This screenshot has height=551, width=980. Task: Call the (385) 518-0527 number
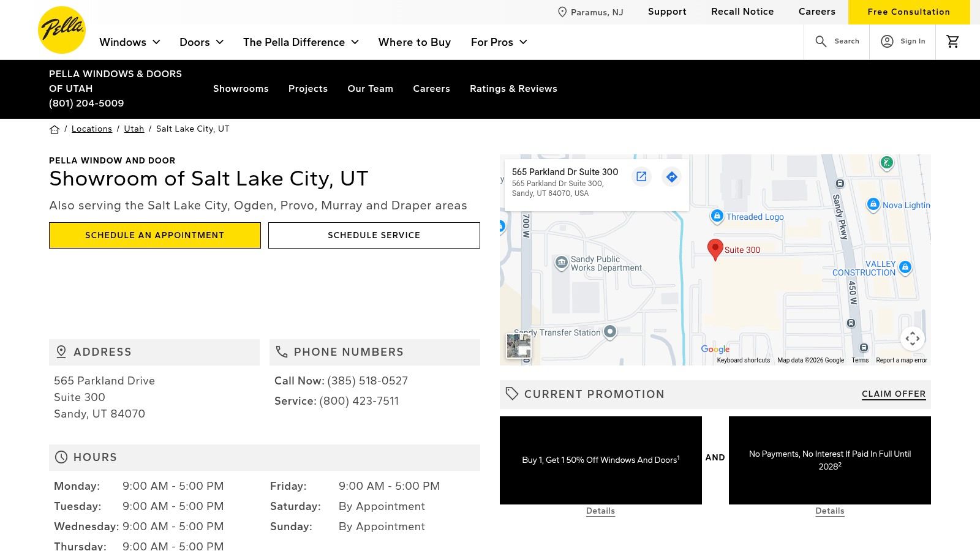tap(367, 381)
